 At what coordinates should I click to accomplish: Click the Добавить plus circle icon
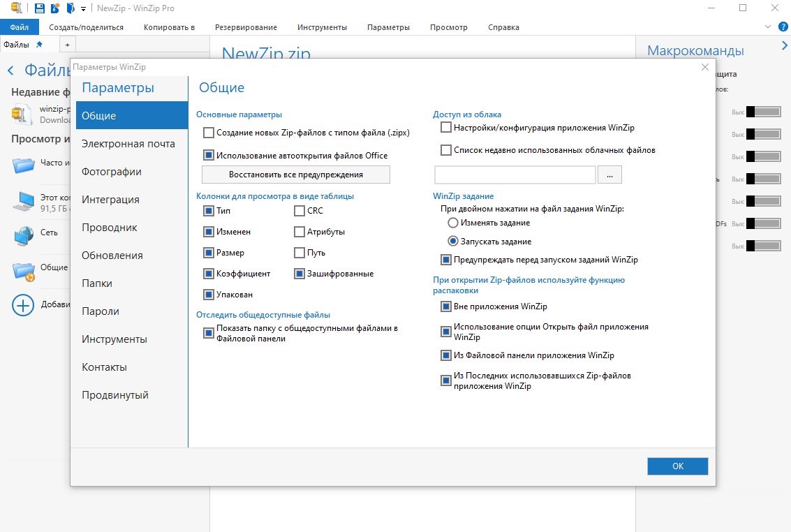pos(23,305)
